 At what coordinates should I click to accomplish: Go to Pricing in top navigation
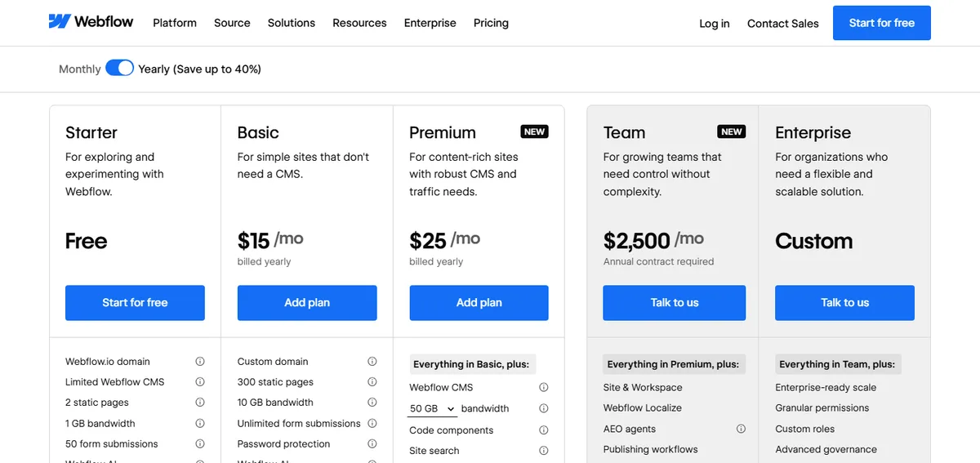pos(491,23)
